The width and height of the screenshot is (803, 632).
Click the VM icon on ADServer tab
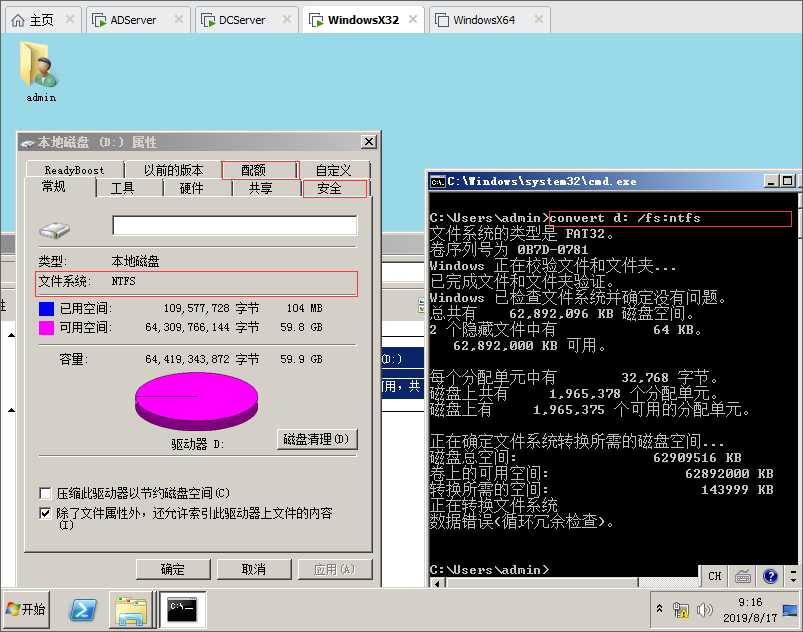[99, 20]
